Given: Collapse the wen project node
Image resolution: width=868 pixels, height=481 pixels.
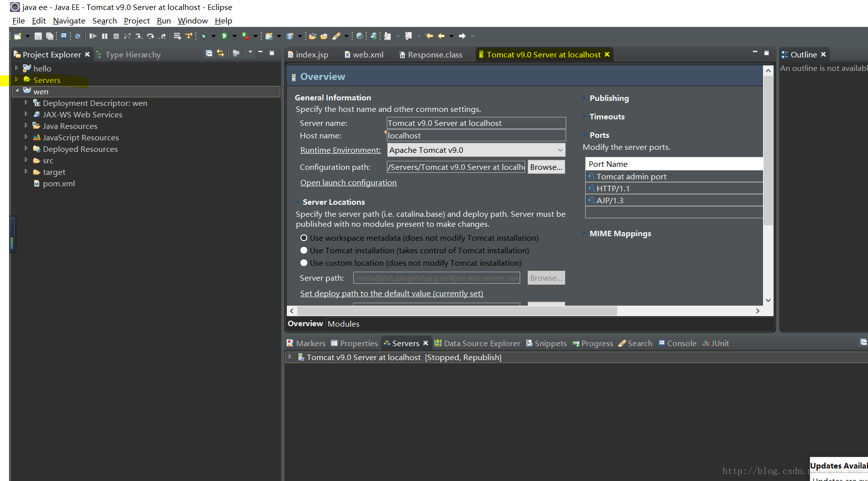Looking at the screenshot, I should click(x=16, y=90).
